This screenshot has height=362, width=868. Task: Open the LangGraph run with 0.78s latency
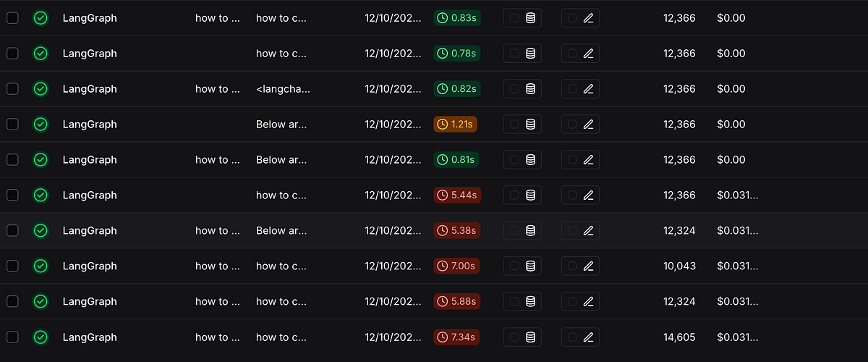pos(90,54)
